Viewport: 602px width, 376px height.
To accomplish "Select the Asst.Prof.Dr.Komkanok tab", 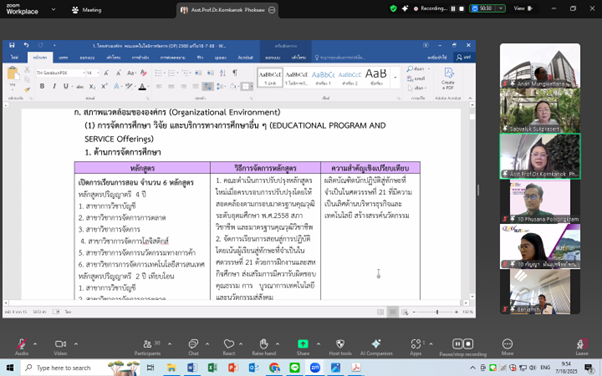I will pos(228,10).
